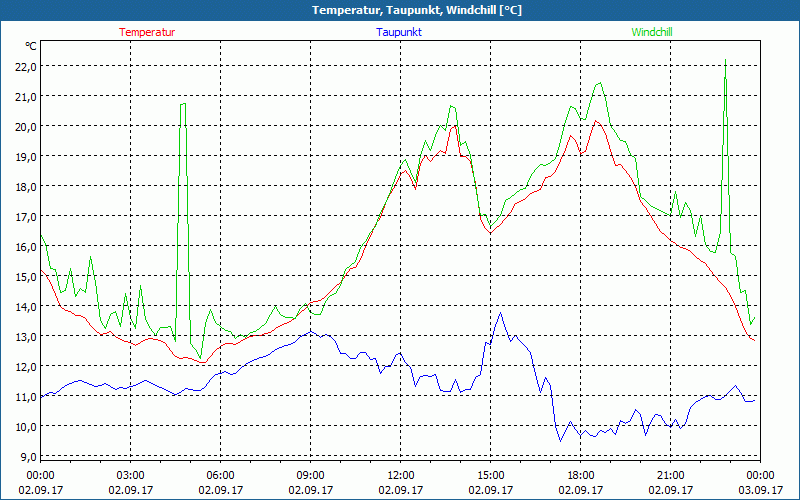Select the 9,0 y-axis value label
Screen dimensions: 800x500
coord(27,456)
